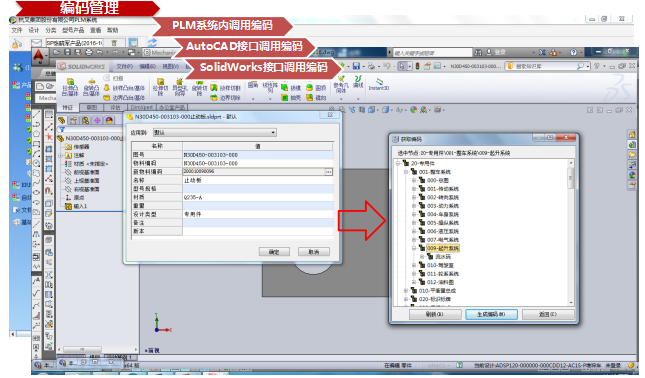The width and height of the screenshot is (645, 378).
Task: Expand the 注解 node in feature tree
Action: pyautogui.click(x=61, y=155)
